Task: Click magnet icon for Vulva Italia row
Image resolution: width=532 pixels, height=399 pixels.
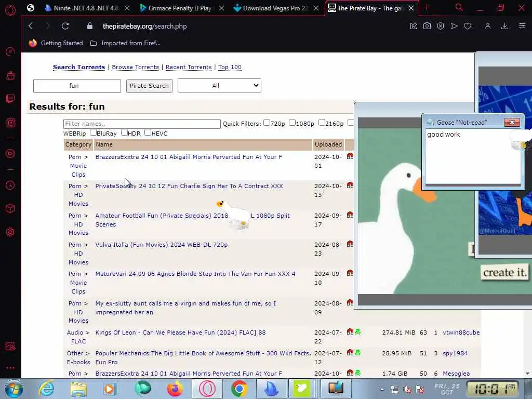Action: pos(350,244)
